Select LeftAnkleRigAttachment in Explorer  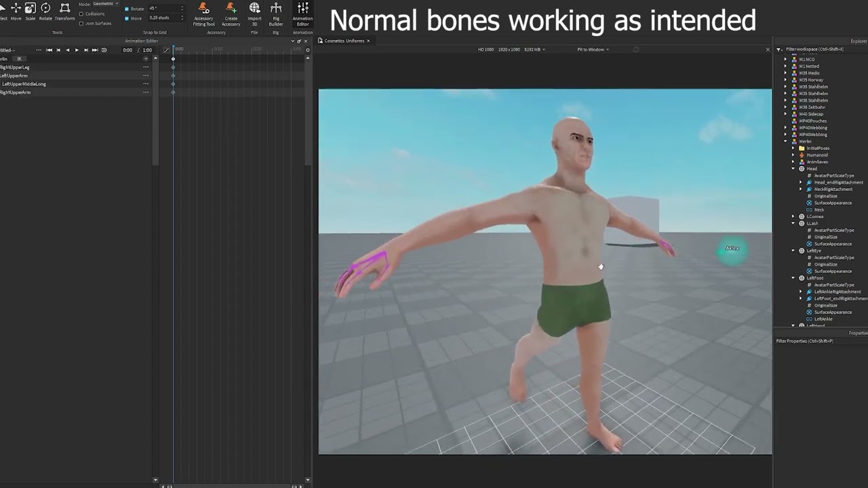[837, 291]
